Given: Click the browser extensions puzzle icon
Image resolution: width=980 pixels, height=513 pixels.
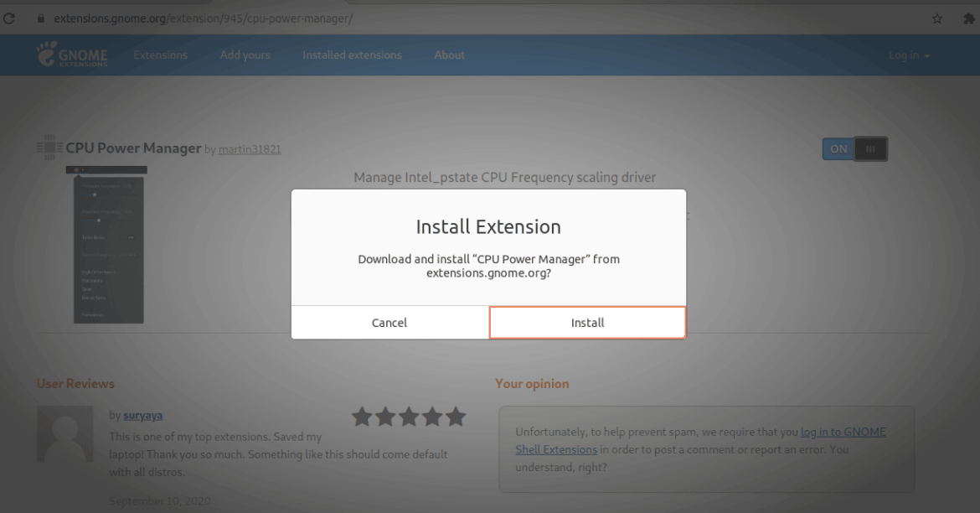Looking at the screenshot, I should point(970,18).
